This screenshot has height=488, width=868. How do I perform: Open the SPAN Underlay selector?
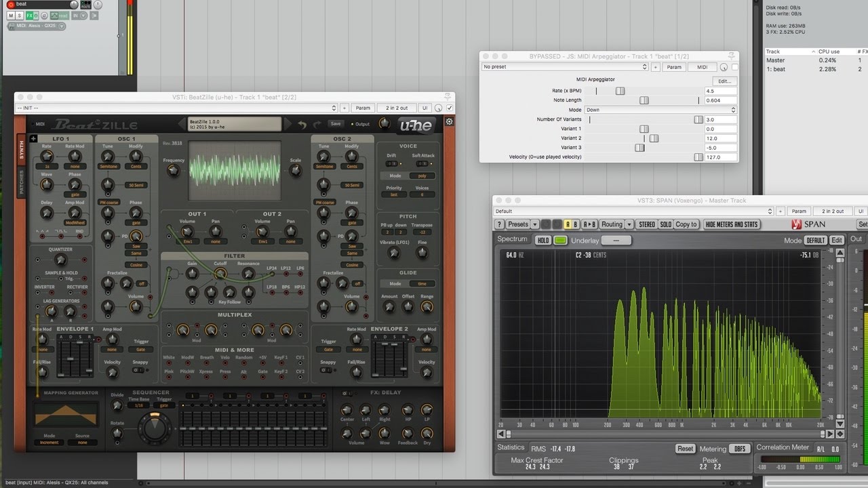(x=616, y=240)
